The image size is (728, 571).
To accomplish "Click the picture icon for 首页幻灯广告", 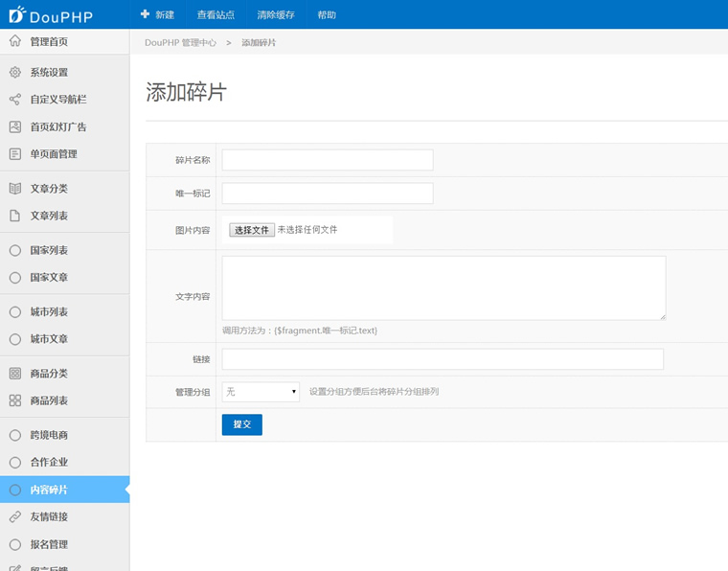I will [15, 126].
